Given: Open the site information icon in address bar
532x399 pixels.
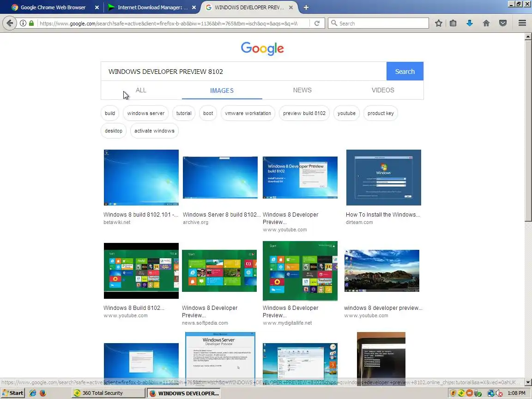Looking at the screenshot, I should [x=23, y=23].
